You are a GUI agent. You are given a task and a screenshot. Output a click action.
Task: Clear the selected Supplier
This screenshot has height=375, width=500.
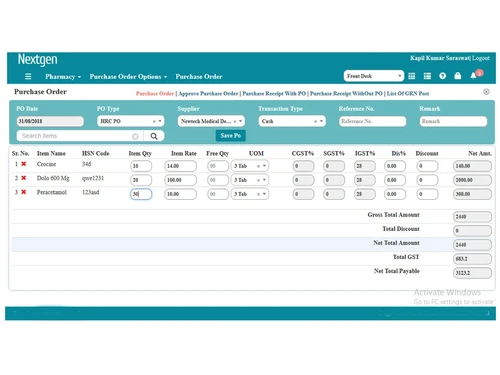[x=235, y=121]
